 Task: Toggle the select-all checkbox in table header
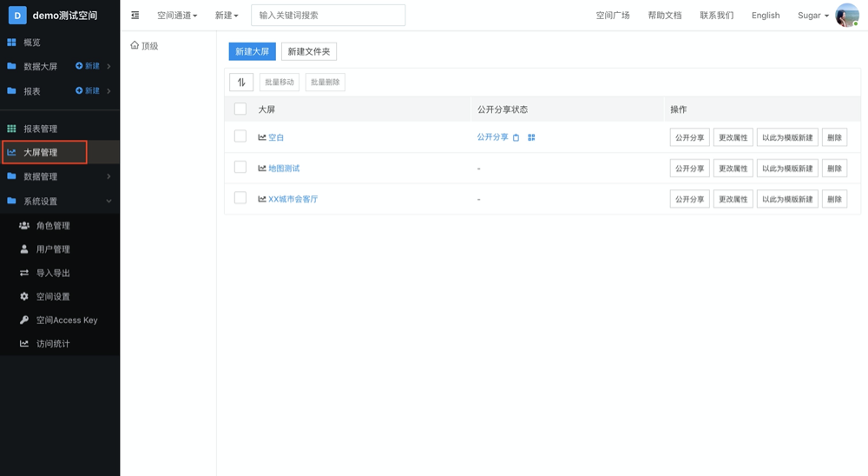point(240,109)
